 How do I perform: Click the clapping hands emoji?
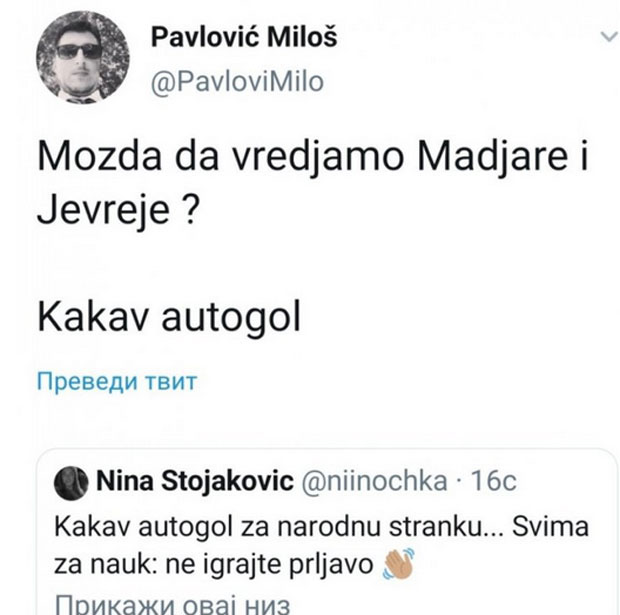pos(397,565)
